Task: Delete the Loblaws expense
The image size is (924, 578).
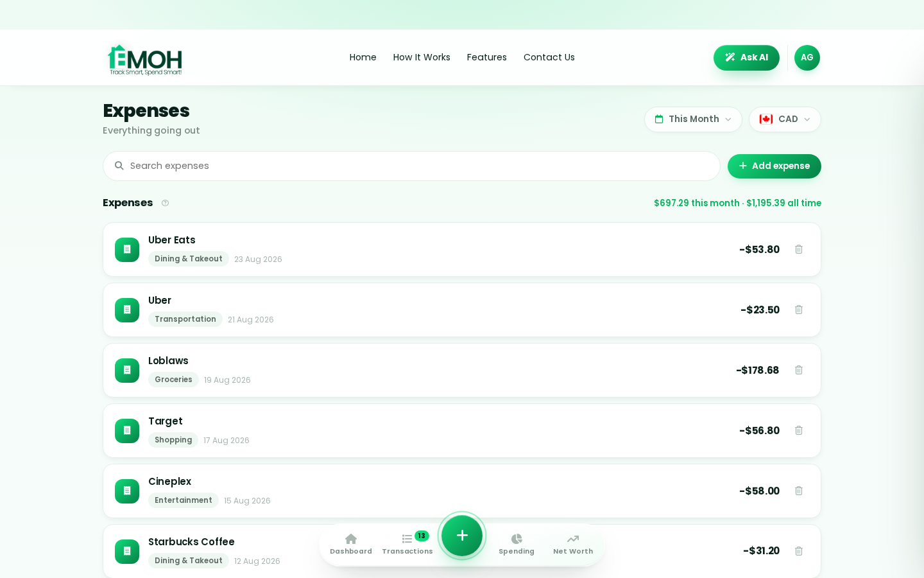Action: click(799, 370)
